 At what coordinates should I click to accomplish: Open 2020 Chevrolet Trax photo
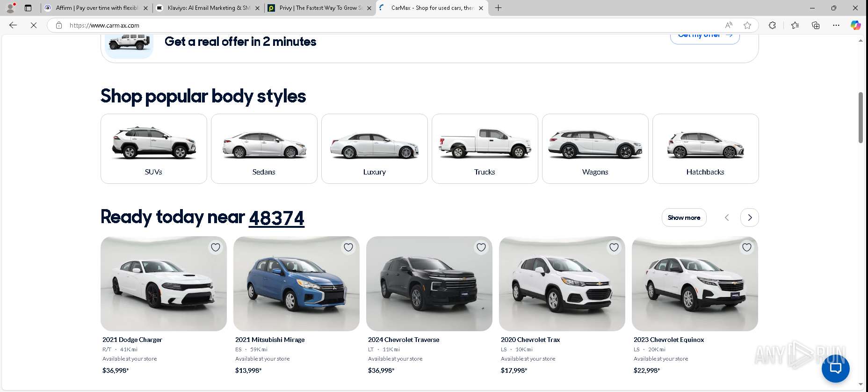[562, 283]
